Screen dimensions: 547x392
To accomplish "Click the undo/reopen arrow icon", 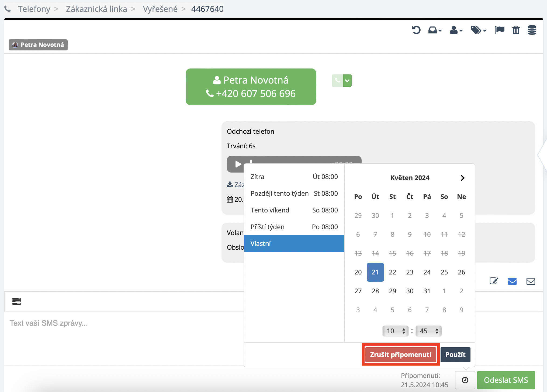I will (416, 30).
